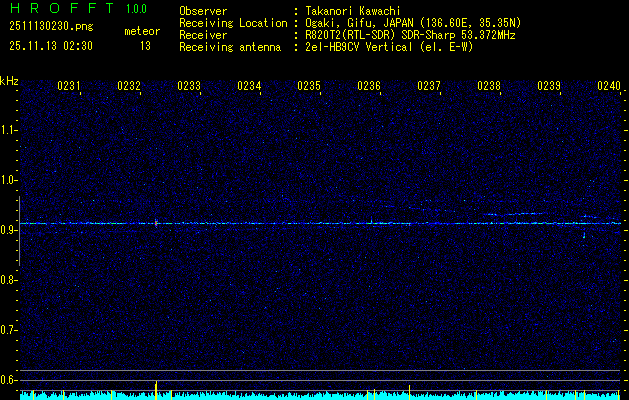
Task: Click time marker 0235
Action: [309, 85]
